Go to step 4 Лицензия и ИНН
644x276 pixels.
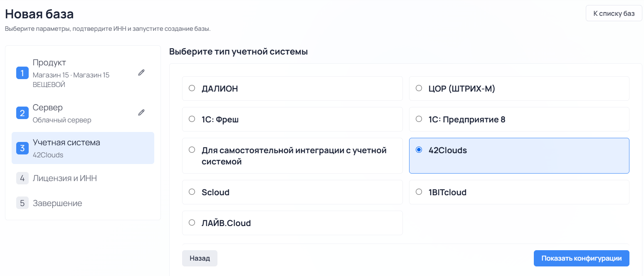83,178
